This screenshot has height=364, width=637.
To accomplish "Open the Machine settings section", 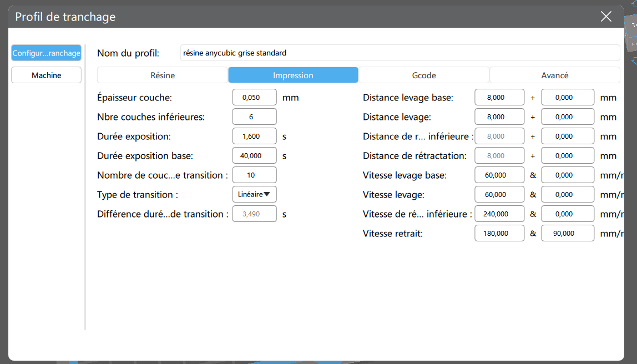I will pyautogui.click(x=46, y=75).
